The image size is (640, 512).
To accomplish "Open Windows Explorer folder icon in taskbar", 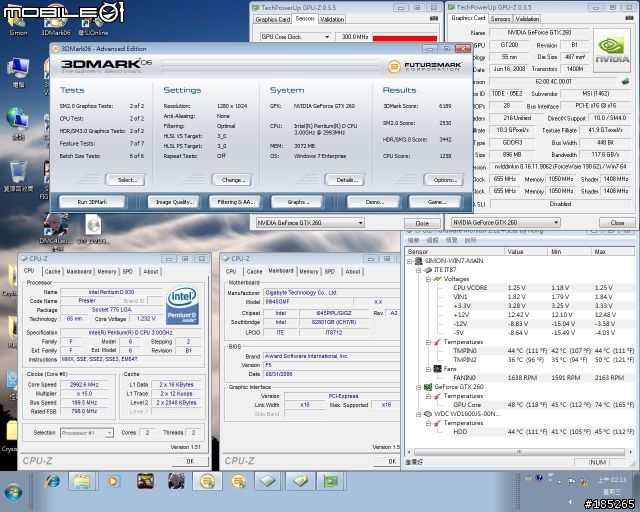I will pos(82,481).
